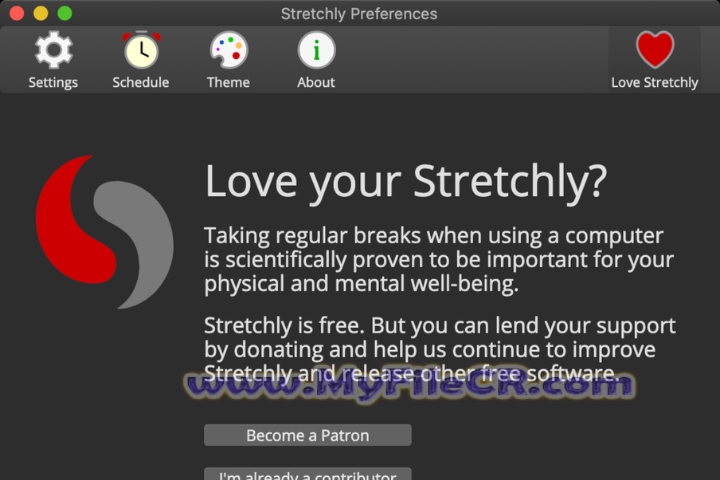Click the I'm already a contributor button

point(308,474)
